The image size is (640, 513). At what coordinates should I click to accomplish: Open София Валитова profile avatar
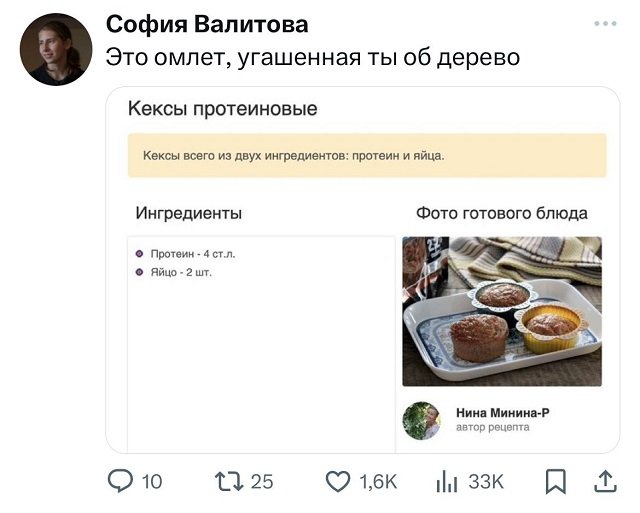pyautogui.click(x=56, y=49)
